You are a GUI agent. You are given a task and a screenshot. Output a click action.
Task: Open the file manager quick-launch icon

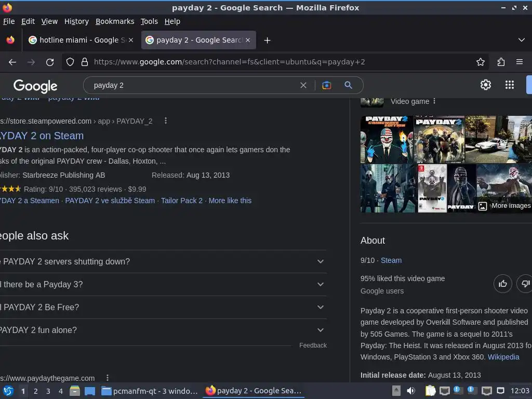coord(75,391)
